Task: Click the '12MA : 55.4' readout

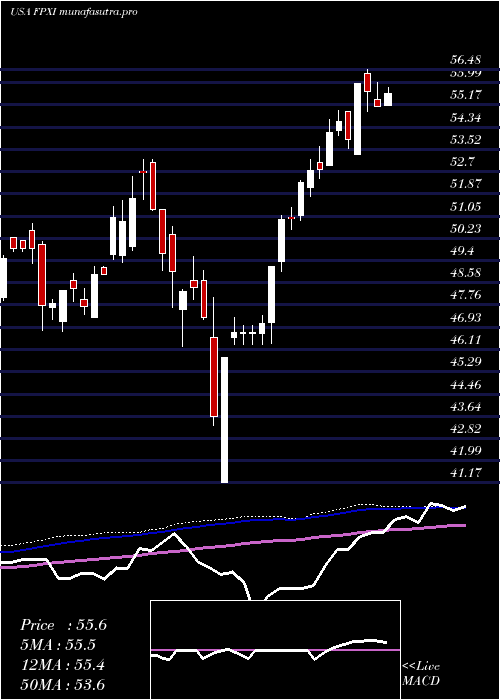Action: tap(62, 665)
